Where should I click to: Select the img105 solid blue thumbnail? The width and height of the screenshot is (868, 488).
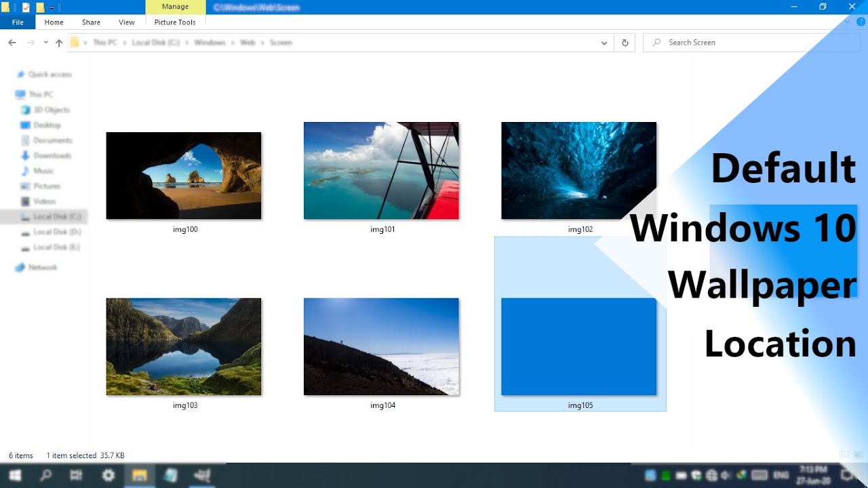(578, 347)
